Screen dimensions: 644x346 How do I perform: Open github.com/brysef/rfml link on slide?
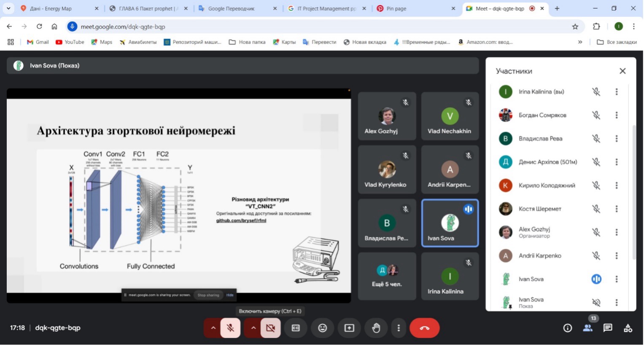(241, 221)
